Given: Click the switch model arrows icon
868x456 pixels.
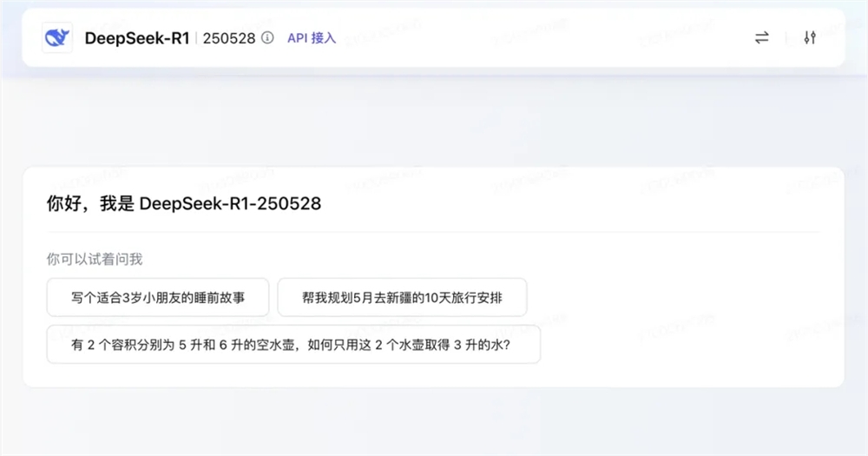Looking at the screenshot, I should point(762,37).
